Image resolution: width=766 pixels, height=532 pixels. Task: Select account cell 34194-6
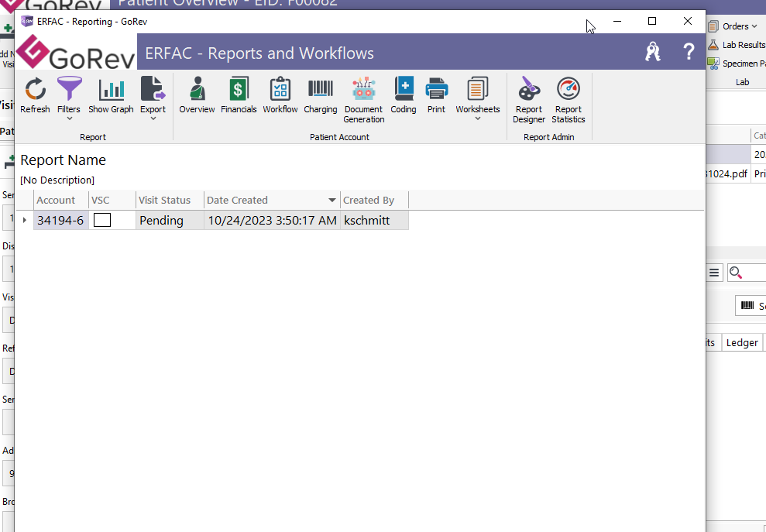(x=60, y=221)
